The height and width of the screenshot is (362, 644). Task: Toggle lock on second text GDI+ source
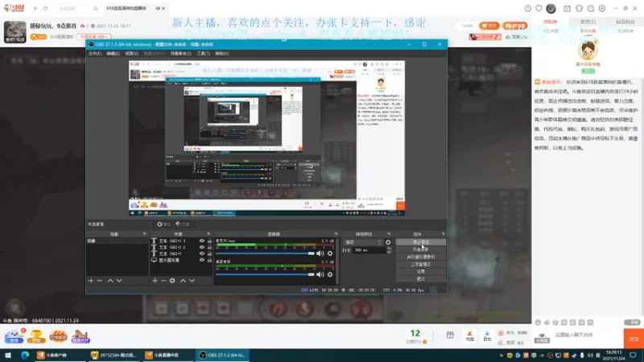point(209,247)
